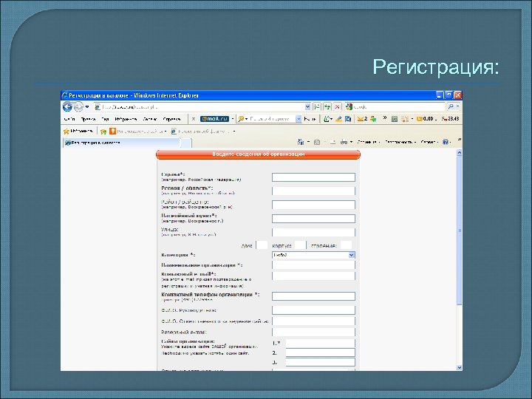
Task: Click the Ф.И.О. Руководителя input field
Action: point(313,310)
